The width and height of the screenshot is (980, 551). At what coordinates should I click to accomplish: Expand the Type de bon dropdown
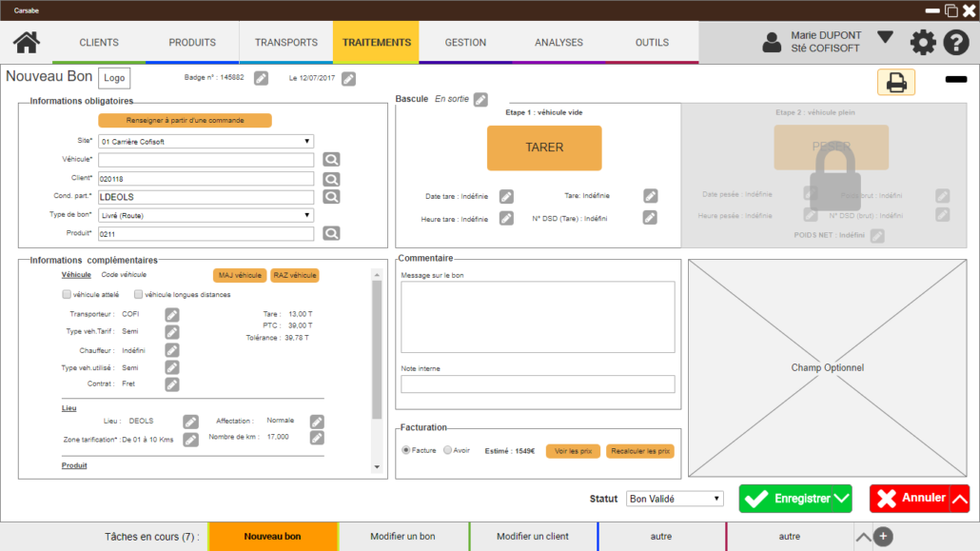[206, 215]
